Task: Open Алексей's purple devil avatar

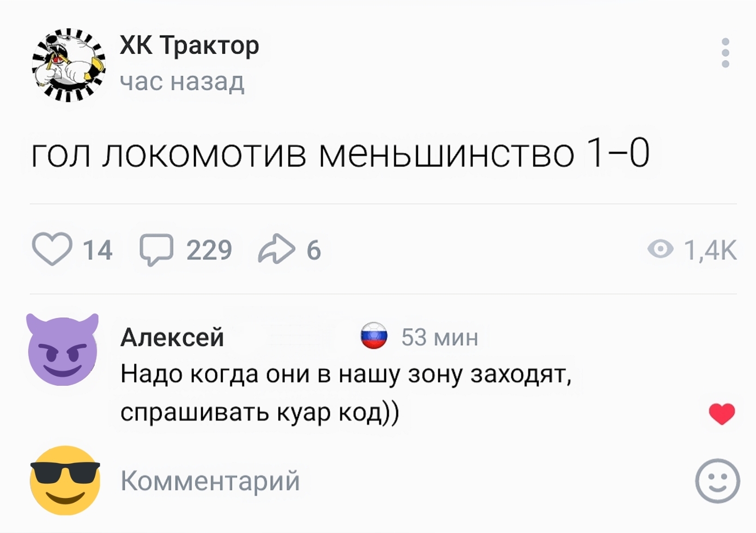Action: [x=63, y=350]
